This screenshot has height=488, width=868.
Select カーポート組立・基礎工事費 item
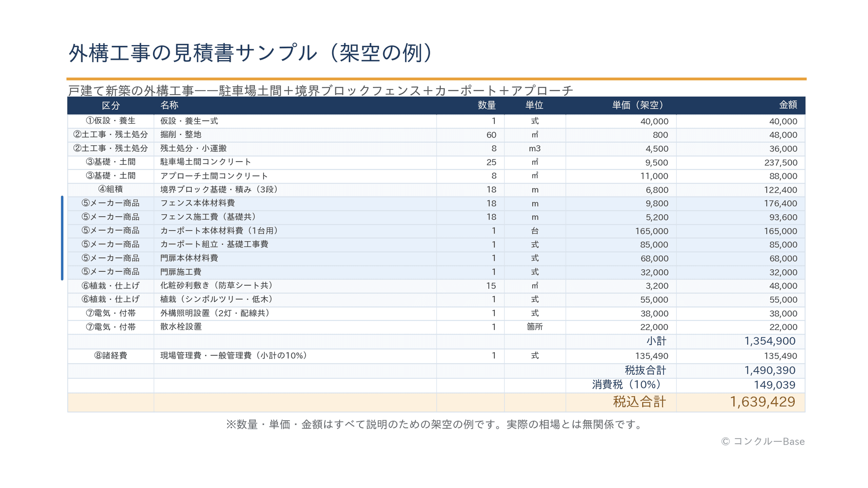(214, 244)
